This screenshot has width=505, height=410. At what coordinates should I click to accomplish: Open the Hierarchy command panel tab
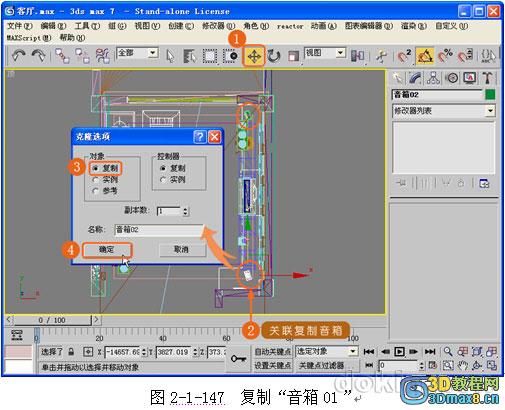point(433,78)
